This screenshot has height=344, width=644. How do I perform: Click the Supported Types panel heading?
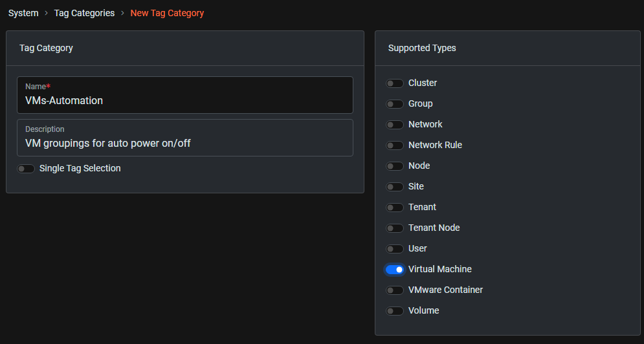click(x=422, y=48)
